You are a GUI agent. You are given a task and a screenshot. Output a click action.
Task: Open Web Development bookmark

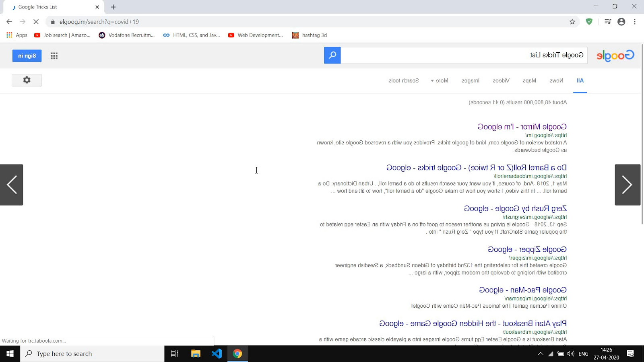(256, 35)
